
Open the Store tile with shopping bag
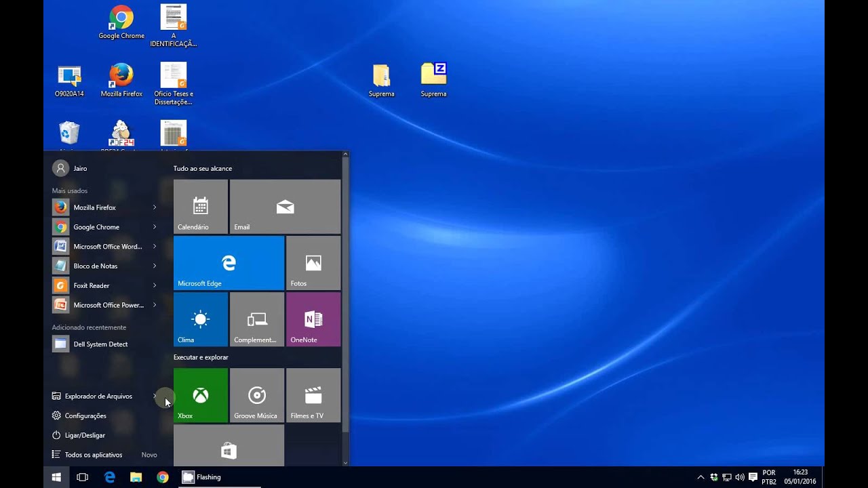(x=229, y=445)
